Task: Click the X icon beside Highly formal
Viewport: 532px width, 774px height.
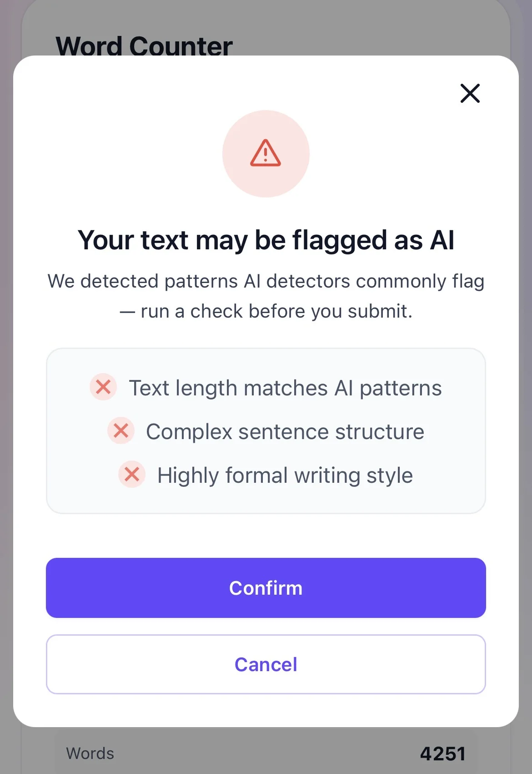Action: coord(132,474)
